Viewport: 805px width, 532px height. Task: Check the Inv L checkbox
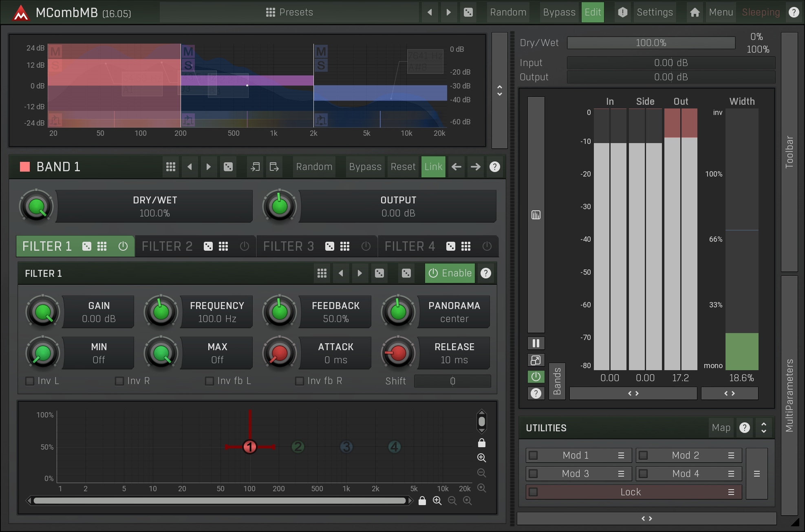click(30, 381)
